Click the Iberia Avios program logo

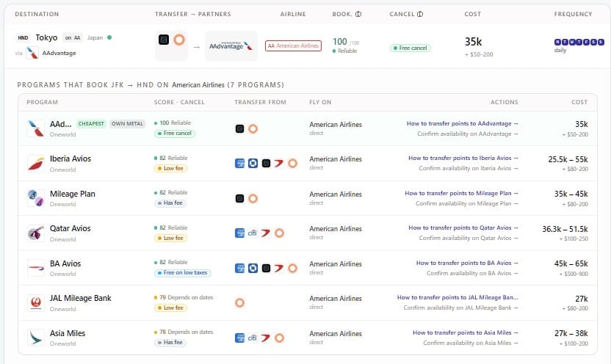[36, 164]
